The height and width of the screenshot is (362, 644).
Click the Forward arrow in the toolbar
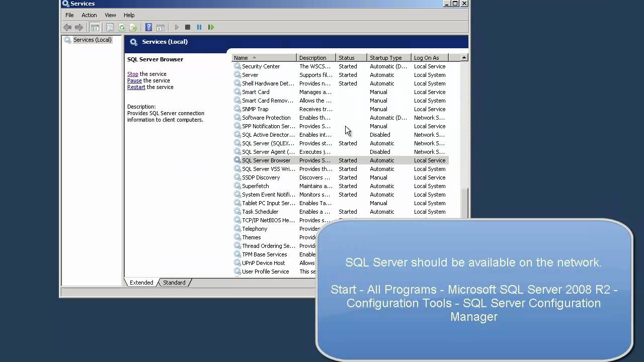pos(79,27)
